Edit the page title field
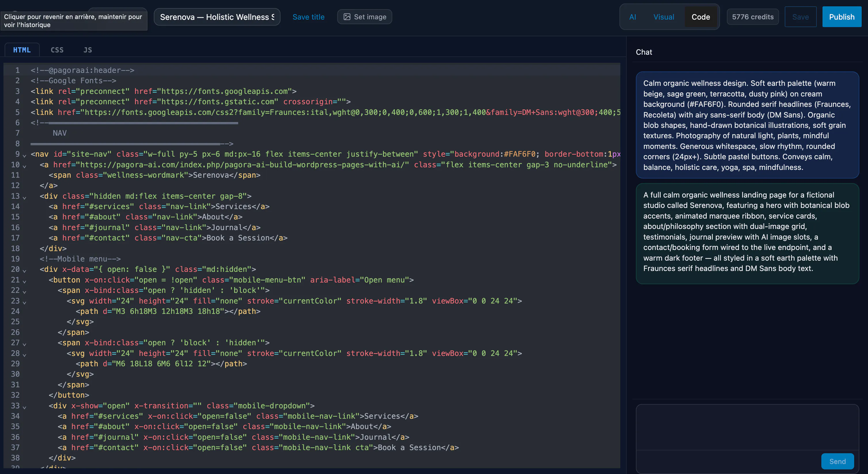The width and height of the screenshot is (868, 474). point(217,17)
